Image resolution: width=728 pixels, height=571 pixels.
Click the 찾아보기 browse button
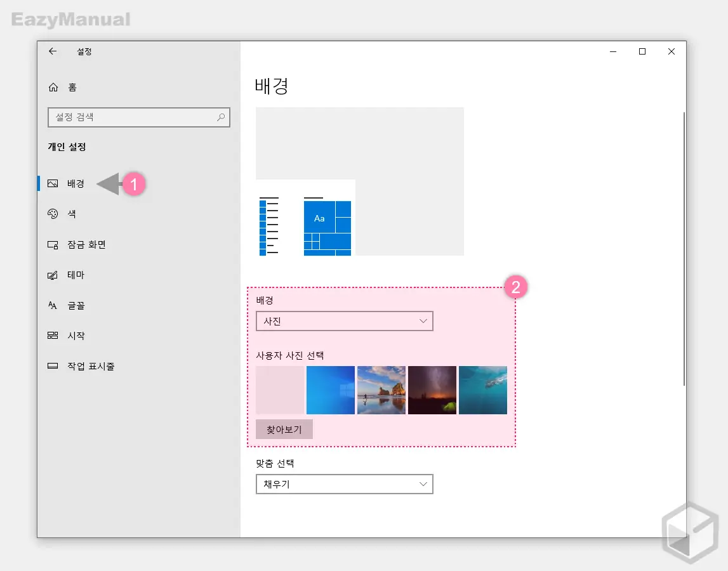[284, 430]
